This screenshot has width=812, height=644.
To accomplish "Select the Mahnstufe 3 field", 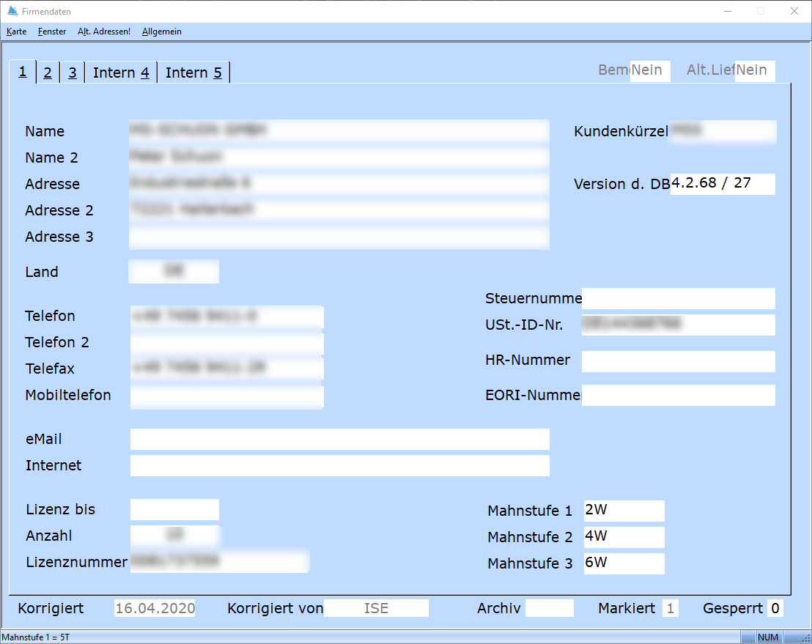I will pyautogui.click(x=624, y=563).
